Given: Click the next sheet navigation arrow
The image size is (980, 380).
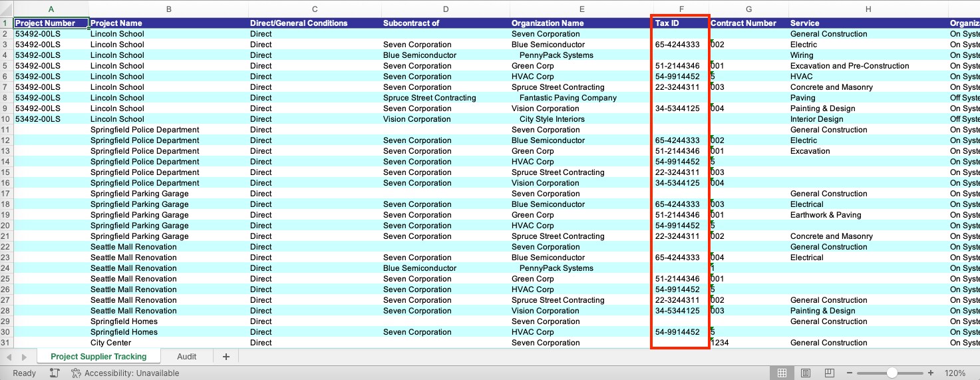Looking at the screenshot, I should 25,357.
